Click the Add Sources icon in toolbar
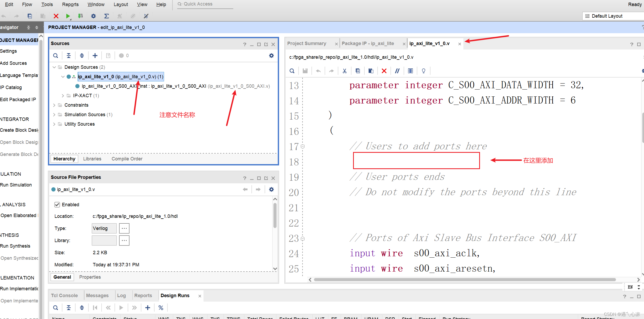 (x=95, y=56)
